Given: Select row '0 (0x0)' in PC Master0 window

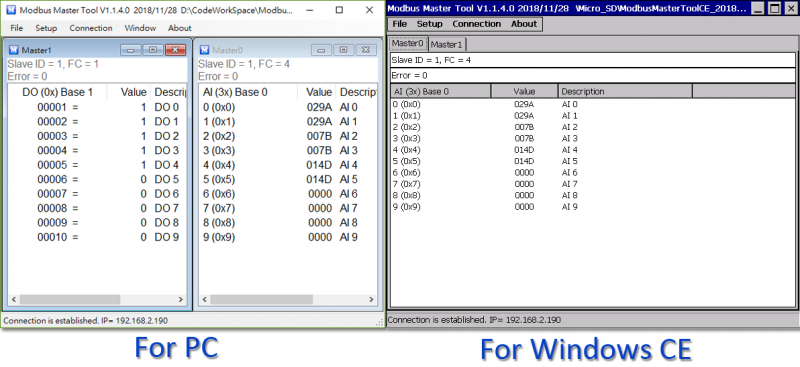Looking at the screenshot, I should (288, 108).
